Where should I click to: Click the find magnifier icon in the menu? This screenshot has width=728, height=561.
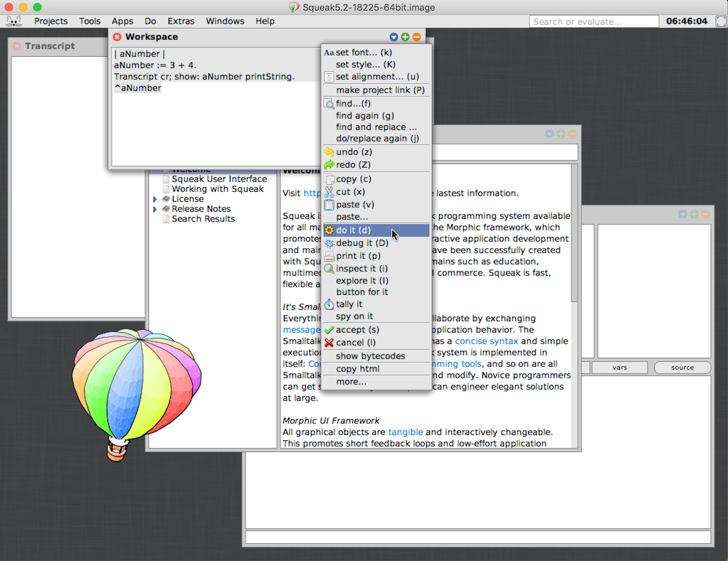pos(329,104)
